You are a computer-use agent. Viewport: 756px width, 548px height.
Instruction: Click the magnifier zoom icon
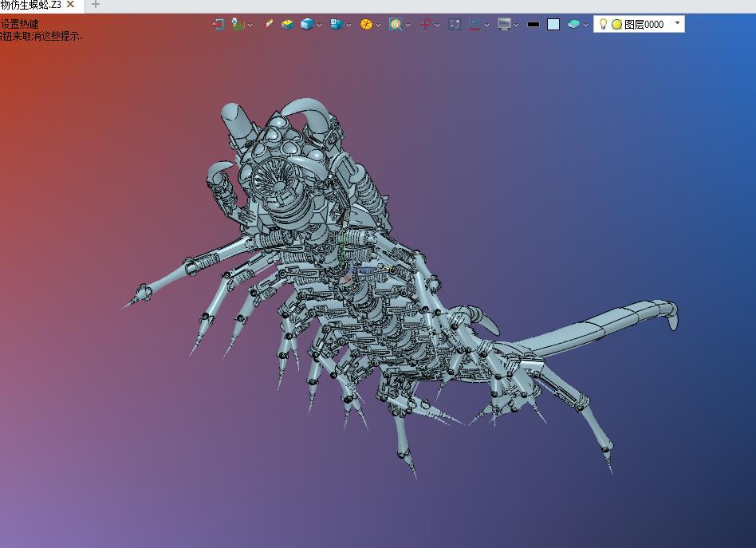396,25
